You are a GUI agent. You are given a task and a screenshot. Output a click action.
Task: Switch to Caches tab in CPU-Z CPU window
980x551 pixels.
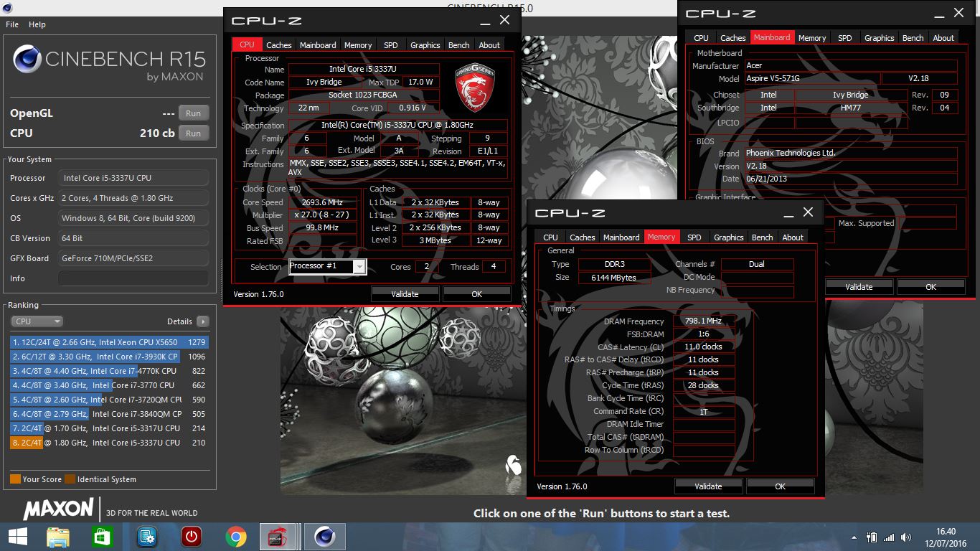click(x=279, y=44)
